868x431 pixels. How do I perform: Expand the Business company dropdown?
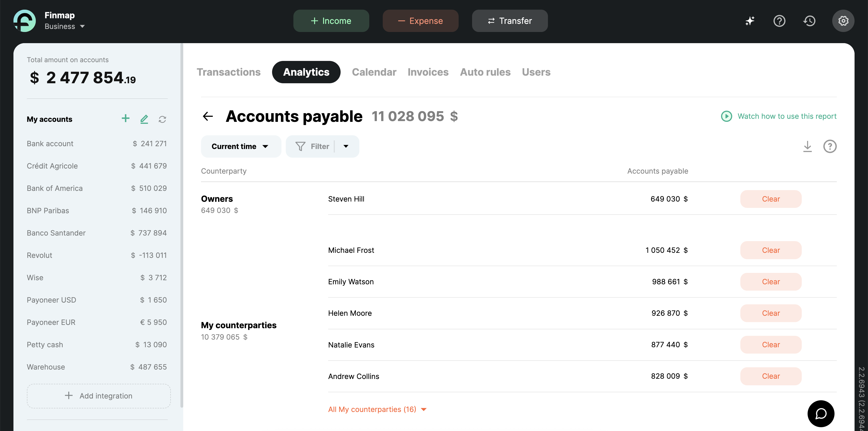[65, 26]
